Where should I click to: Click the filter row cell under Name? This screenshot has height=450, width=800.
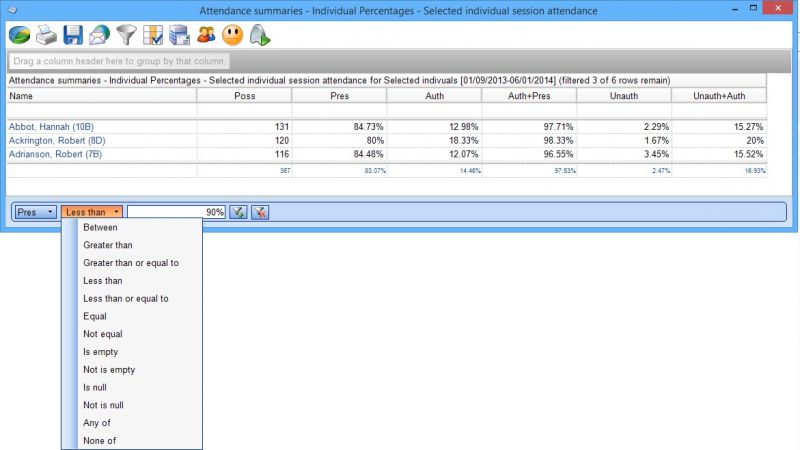102,111
